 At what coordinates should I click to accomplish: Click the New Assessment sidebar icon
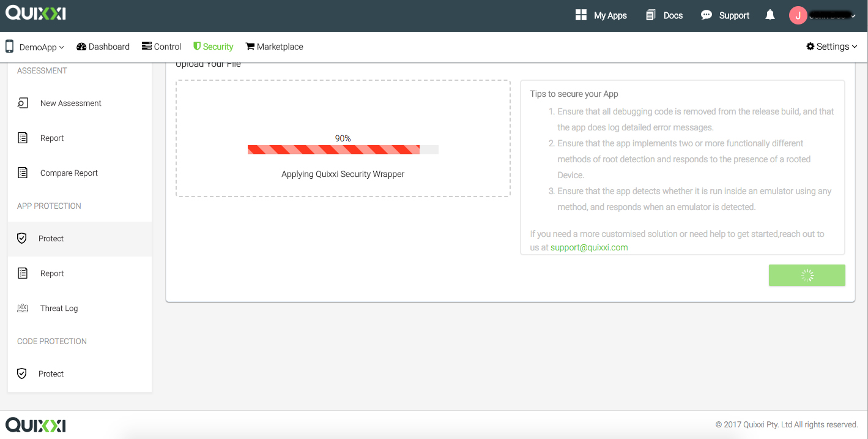[23, 103]
